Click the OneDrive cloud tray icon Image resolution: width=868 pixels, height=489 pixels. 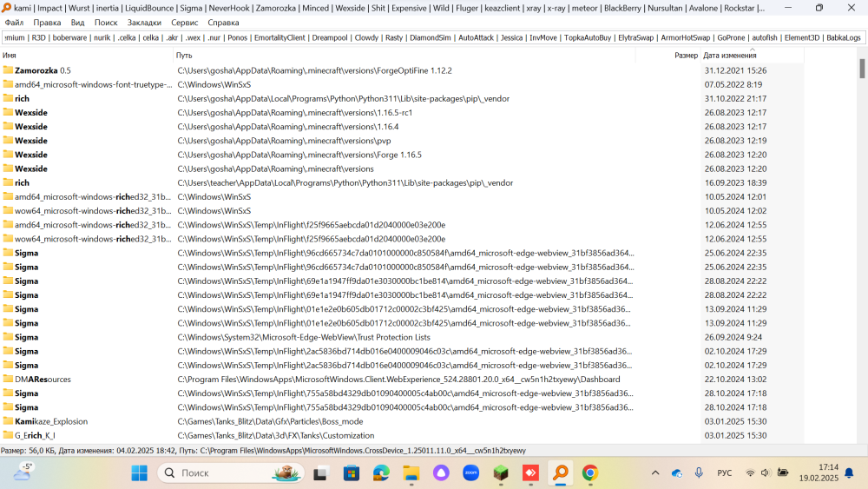(x=676, y=473)
